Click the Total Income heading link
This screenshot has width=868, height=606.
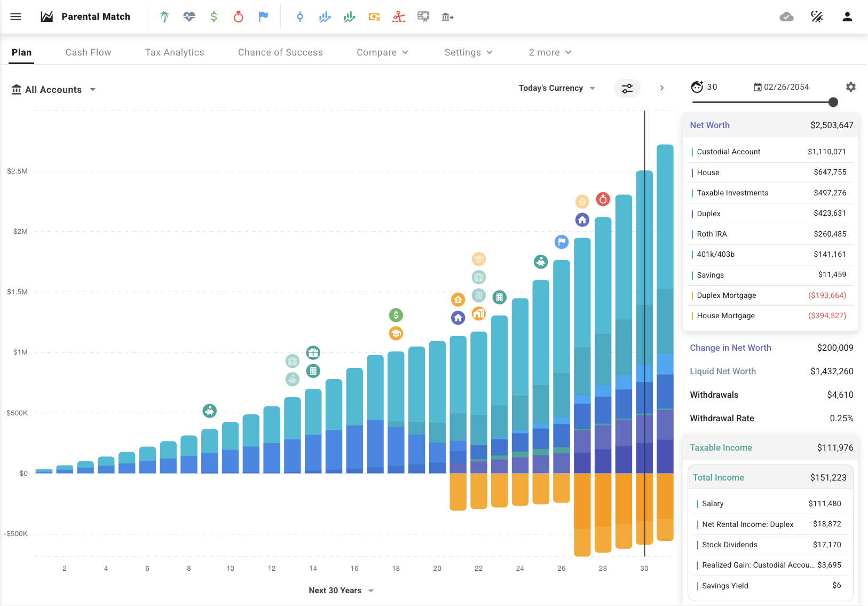718,477
